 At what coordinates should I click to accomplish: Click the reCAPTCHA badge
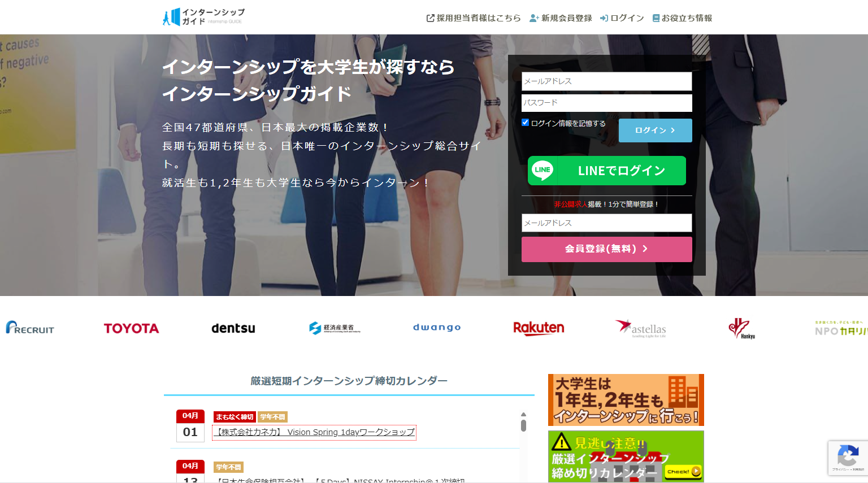tap(848, 458)
